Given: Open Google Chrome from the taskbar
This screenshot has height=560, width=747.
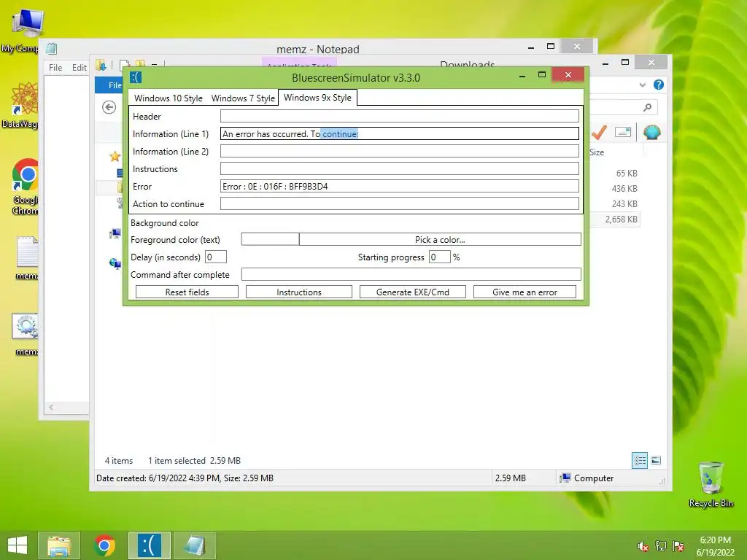Looking at the screenshot, I should (x=104, y=545).
